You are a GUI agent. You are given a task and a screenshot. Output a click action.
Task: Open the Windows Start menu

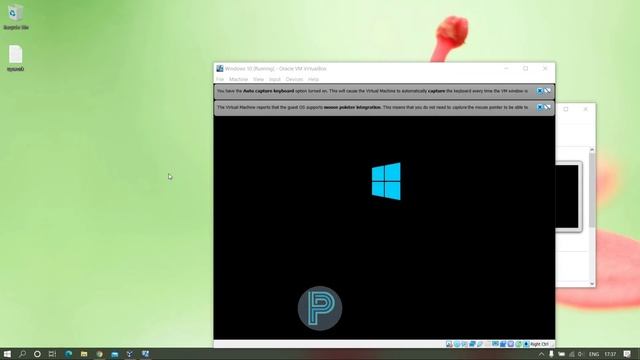[7, 354]
